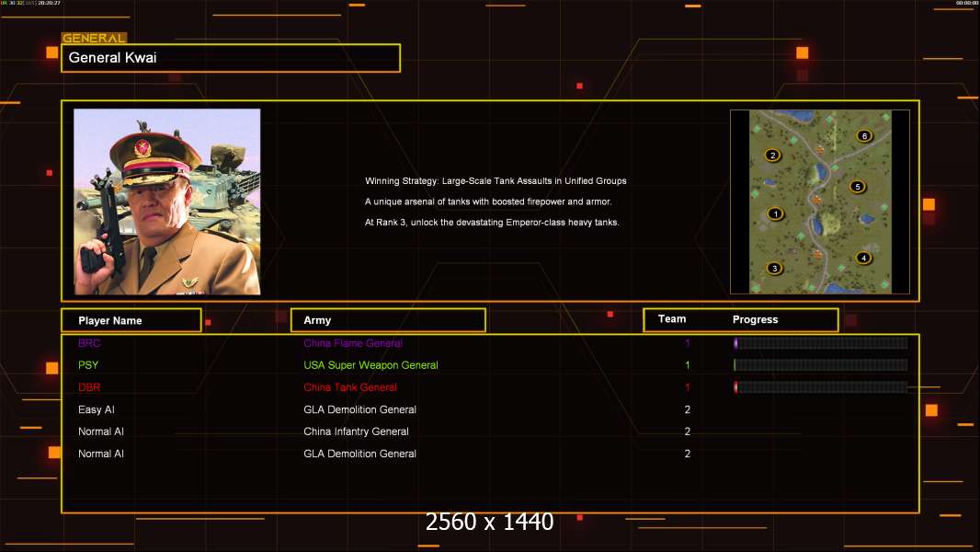The image size is (980, 552).
Task: Click start position marker 4 on minimap
Action: (x=864, y=258)
